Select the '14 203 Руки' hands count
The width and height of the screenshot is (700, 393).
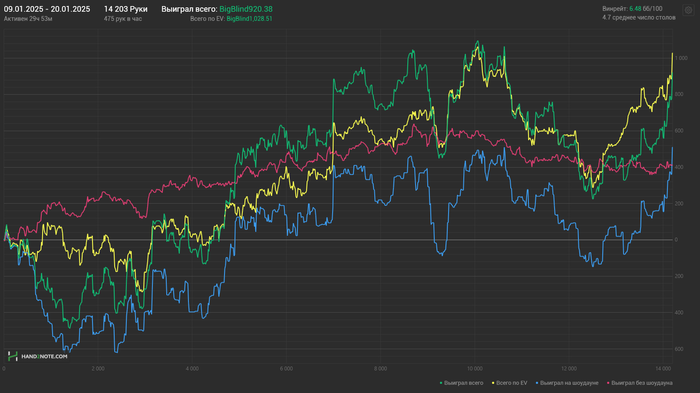point(125,9)
